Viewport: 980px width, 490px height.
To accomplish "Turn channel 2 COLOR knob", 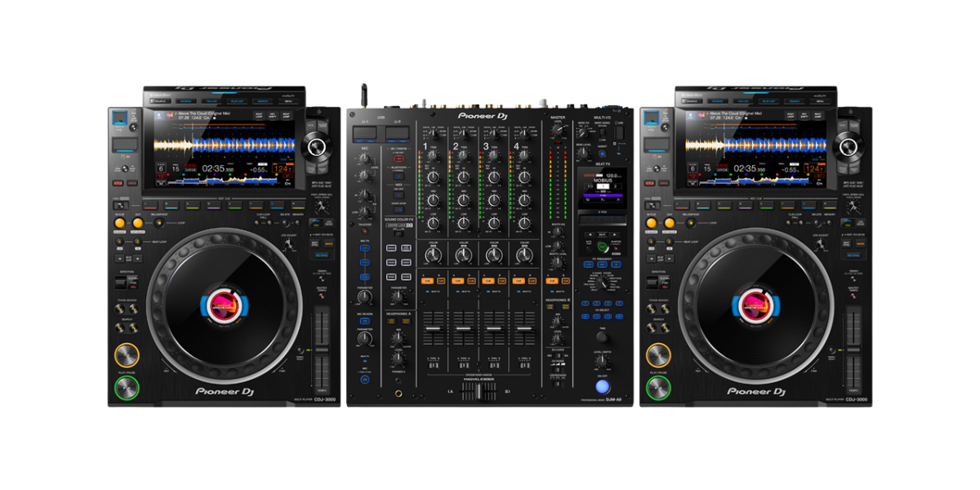I will tap(463, 256).
